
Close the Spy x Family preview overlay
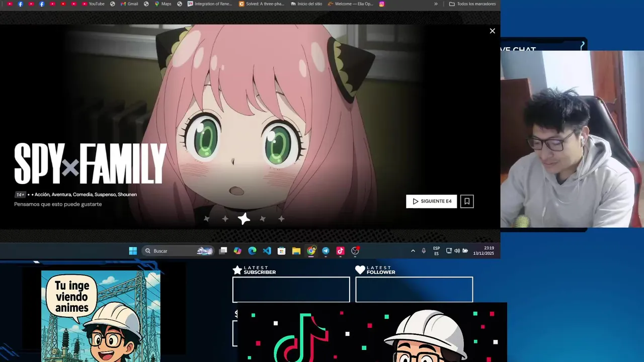(492, 31)
